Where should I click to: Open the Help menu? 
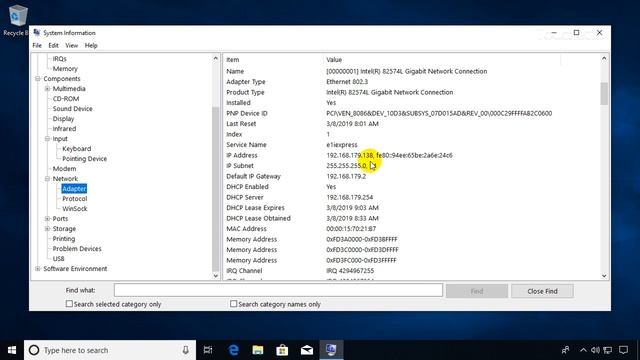(x=91, y=45)
